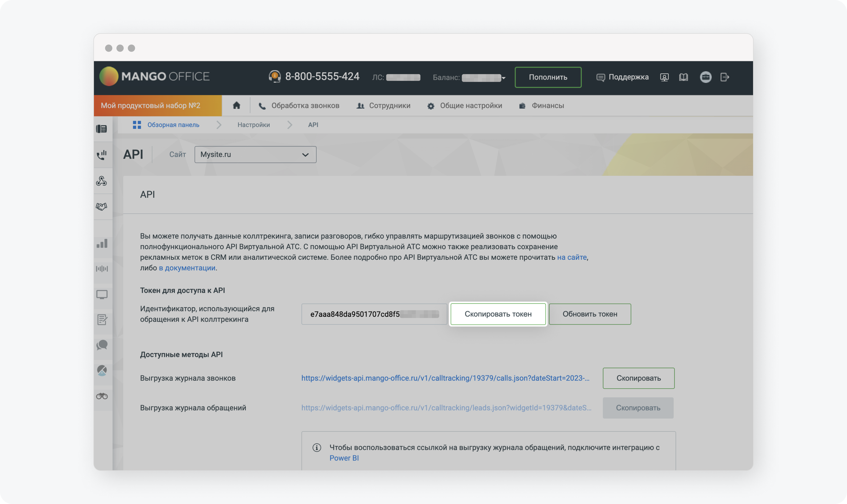Screen dimensions: 847x504
Task: Open the handshake deals sidebar icon
Action: pos(102,206)
